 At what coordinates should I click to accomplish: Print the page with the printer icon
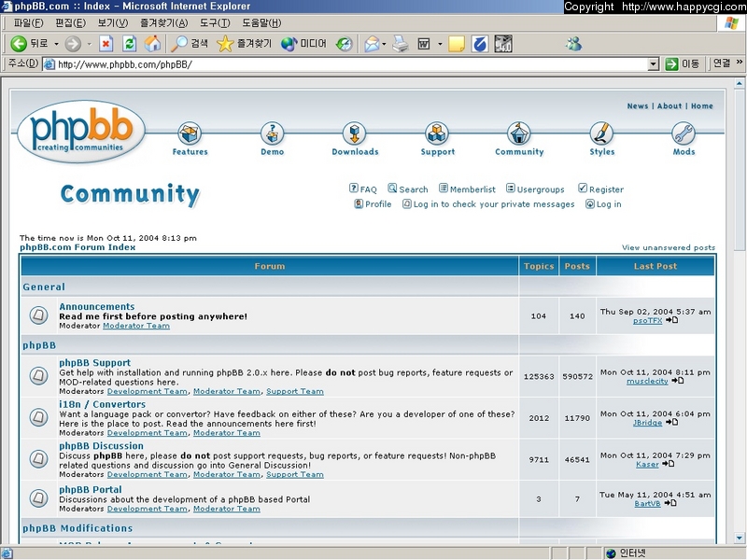401,44
